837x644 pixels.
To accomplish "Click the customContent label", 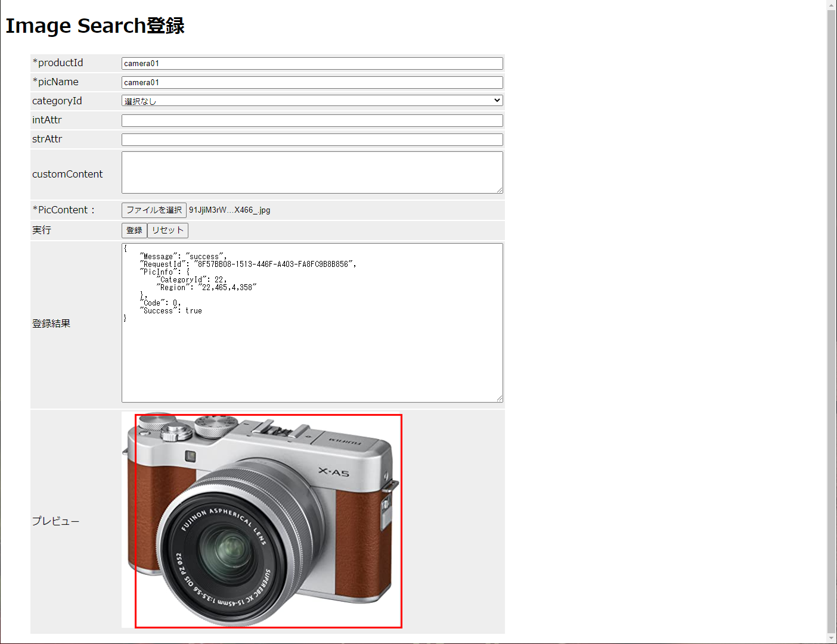I will tap(67, 174).
